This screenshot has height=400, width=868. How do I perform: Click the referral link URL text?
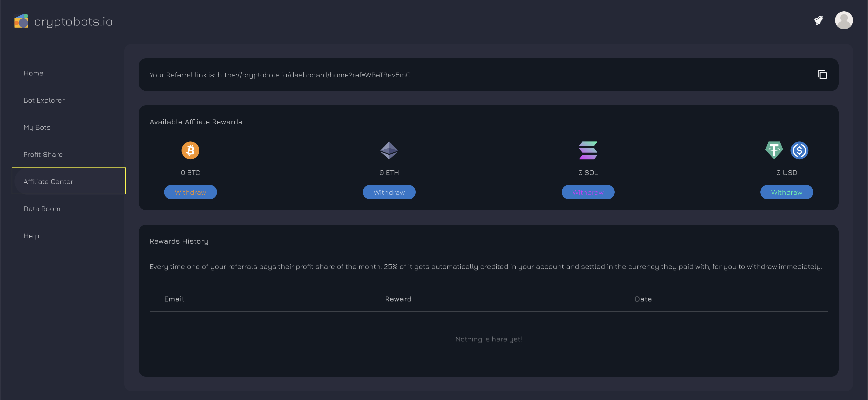tap(314, 75)
